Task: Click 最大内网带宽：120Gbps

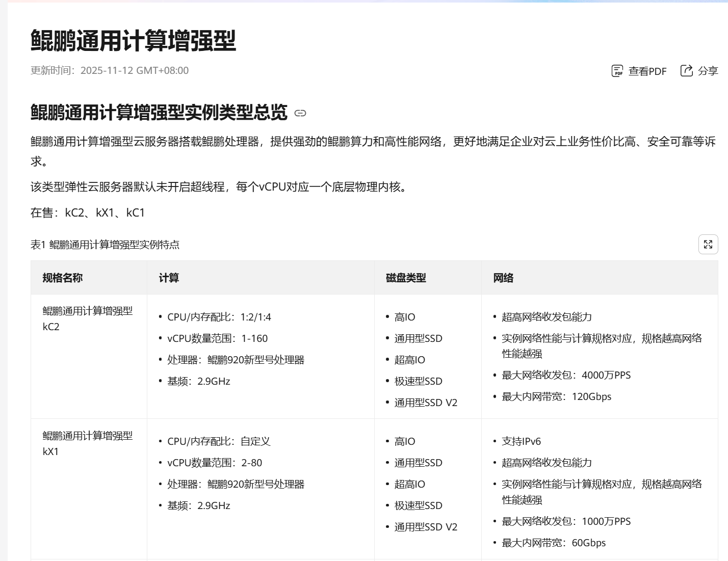Action: coord(557,396)
